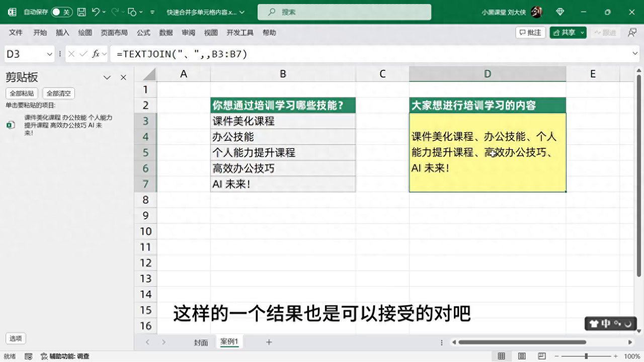This screenshot has height=362, width=644.
Task: Select the 案例1 sheet tab
Action: point(229,342)
